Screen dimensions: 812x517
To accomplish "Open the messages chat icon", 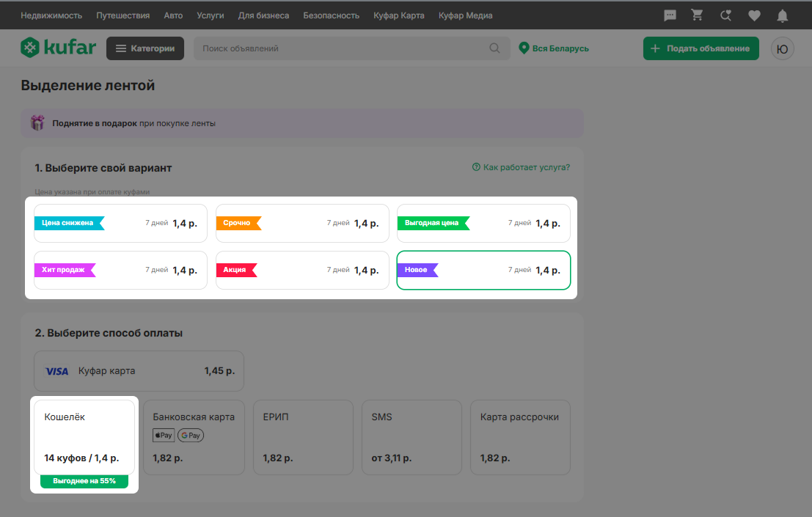I will 670,15.
